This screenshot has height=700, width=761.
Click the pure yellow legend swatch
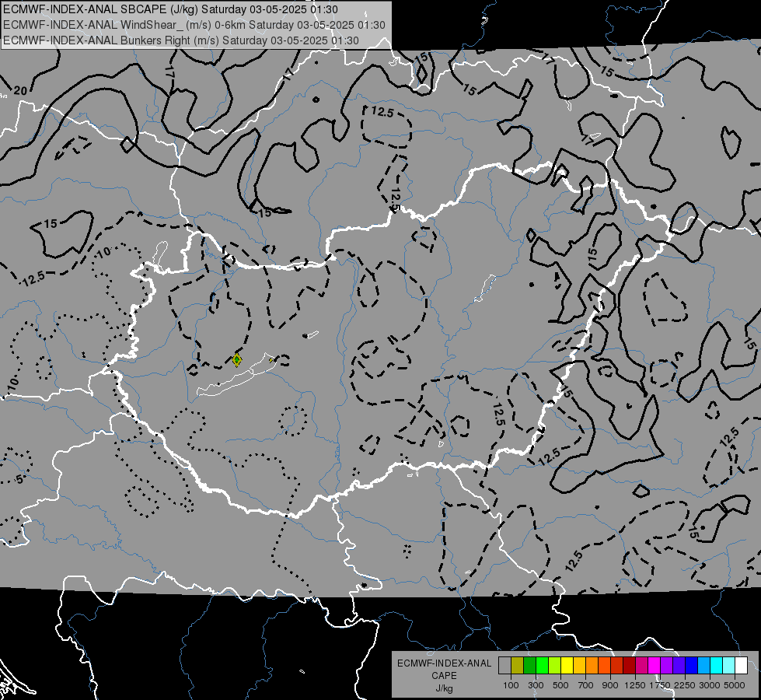point(567,665)
